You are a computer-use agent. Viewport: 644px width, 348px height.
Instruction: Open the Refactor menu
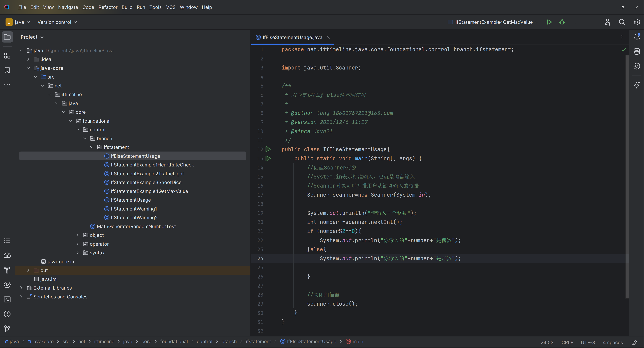(x=108, y=7)
